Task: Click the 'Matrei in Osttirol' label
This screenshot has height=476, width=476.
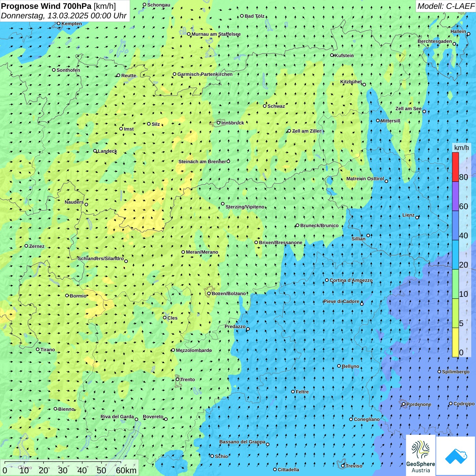Action: point(365,178)
